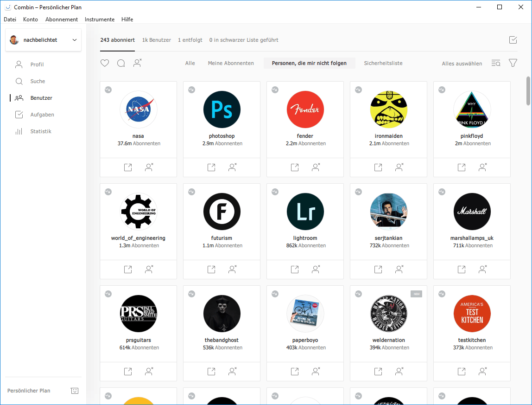Image resolution: width=532 pixels, height=405 pixels.
Task: Click the heart likes filter icon
Action: (x=105, y=63)
